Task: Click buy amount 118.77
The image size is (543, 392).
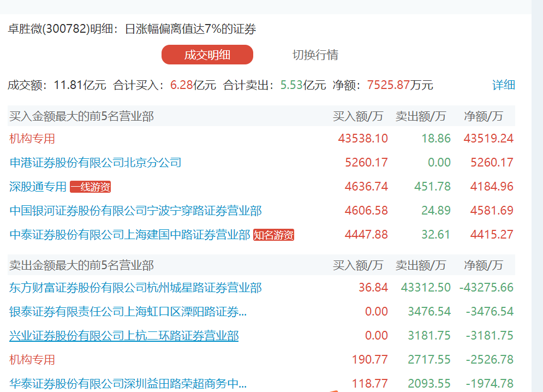Action: pos(370,383)
